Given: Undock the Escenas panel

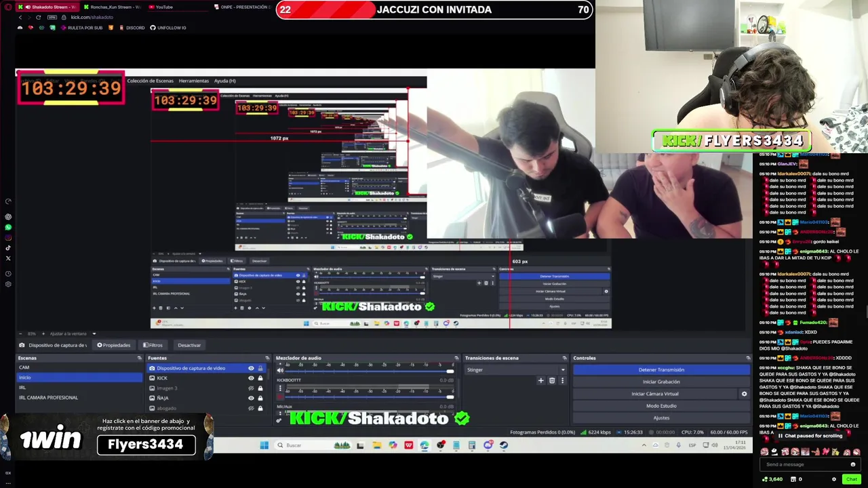Looking at the screenshot, I should (x=139, y=358).
